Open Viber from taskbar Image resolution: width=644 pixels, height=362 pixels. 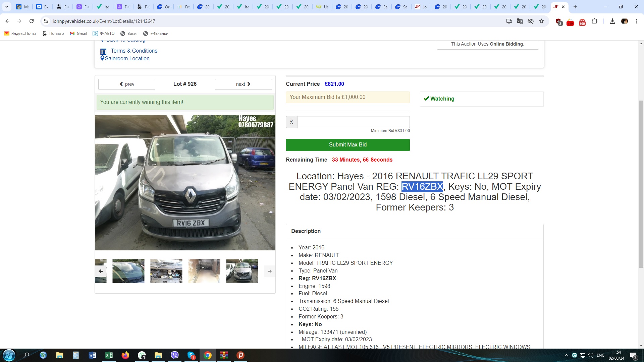click(175, 355)
